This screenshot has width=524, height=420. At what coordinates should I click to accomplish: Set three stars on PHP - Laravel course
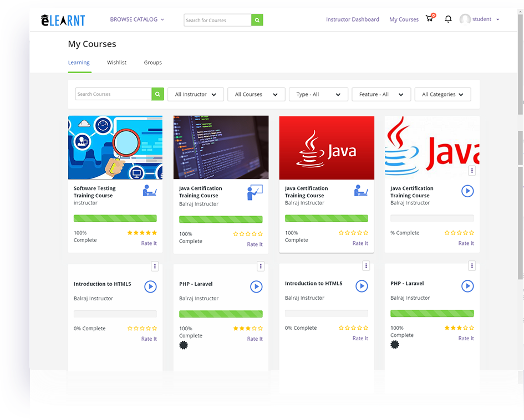247,328
